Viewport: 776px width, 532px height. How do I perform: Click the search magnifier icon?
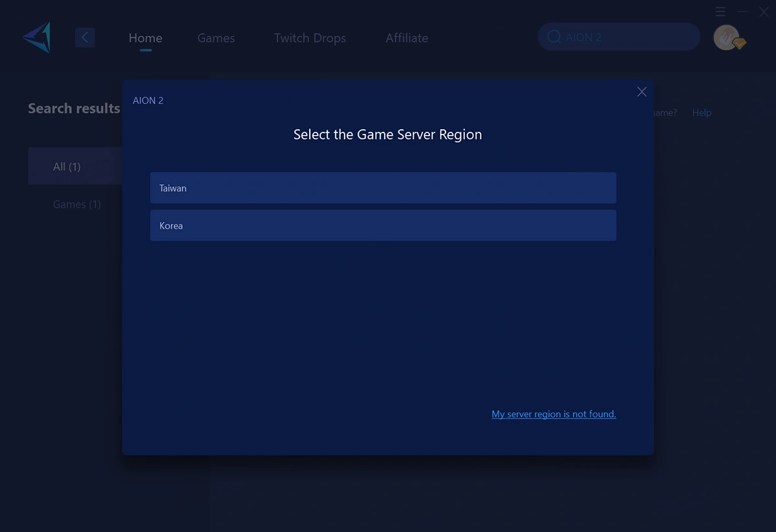(554, 37)
